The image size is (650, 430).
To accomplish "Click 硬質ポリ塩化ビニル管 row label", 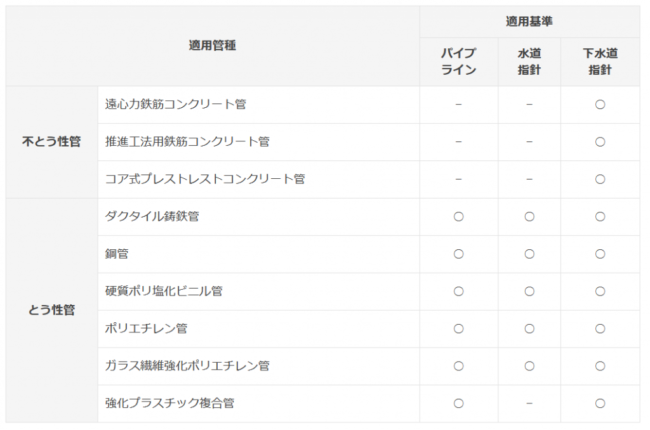I will (163, 291).
